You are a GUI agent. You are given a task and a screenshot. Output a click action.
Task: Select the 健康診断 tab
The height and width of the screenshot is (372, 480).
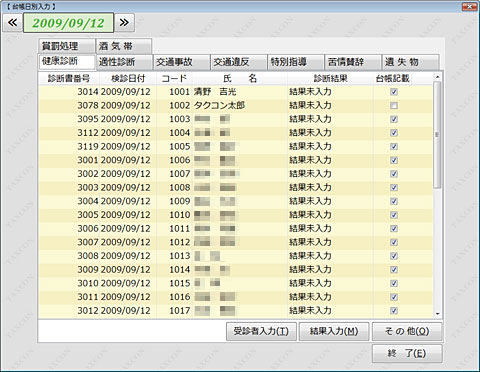67,61
